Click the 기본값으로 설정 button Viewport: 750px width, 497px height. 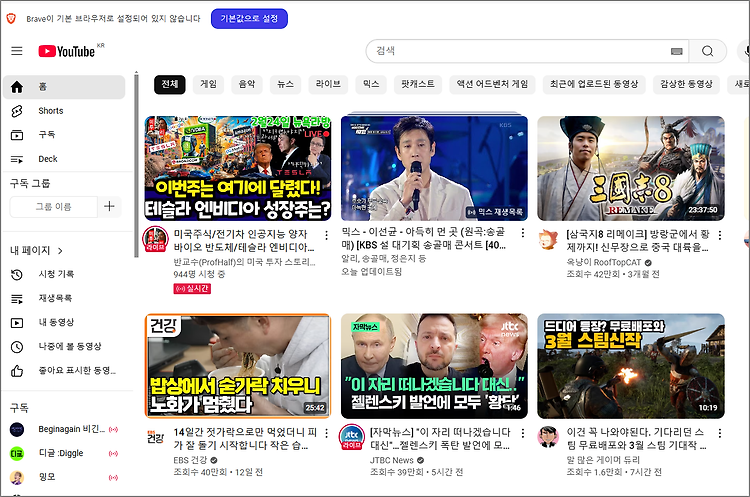249,19
